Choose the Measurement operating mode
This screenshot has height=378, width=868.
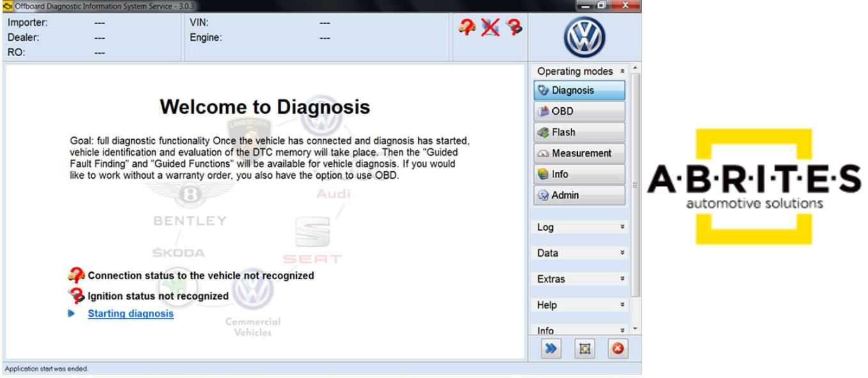pyautogui.click(x=579, y=154)
